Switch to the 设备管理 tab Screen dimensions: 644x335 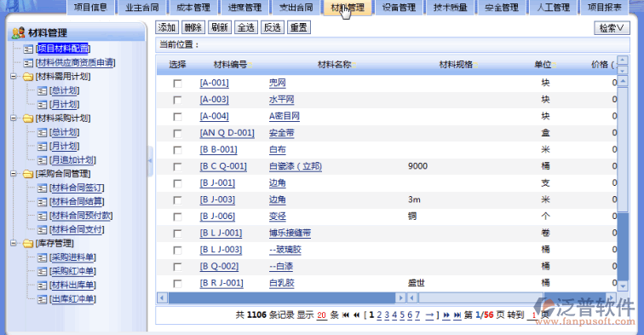pos(399,8)
